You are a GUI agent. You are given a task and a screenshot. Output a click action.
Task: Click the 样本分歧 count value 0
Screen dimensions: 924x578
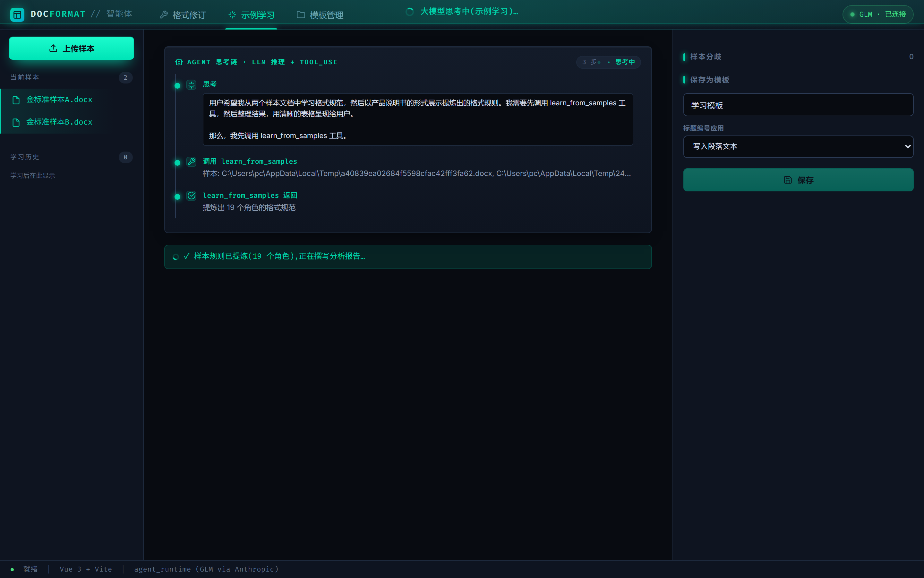(911, 57)
